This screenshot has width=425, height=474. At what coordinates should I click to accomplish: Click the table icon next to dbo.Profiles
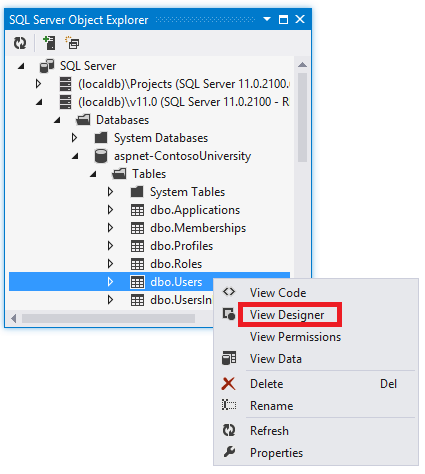click(x=137, y=246)
